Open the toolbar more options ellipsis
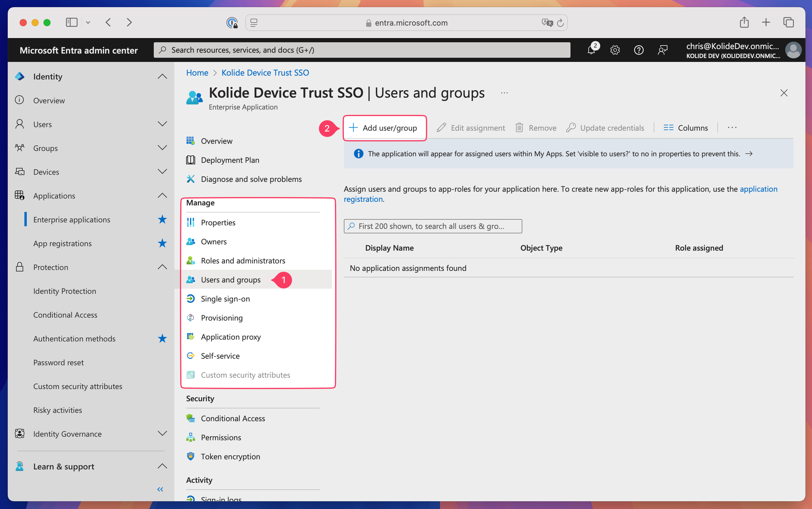812x509 pixels. 732,128
